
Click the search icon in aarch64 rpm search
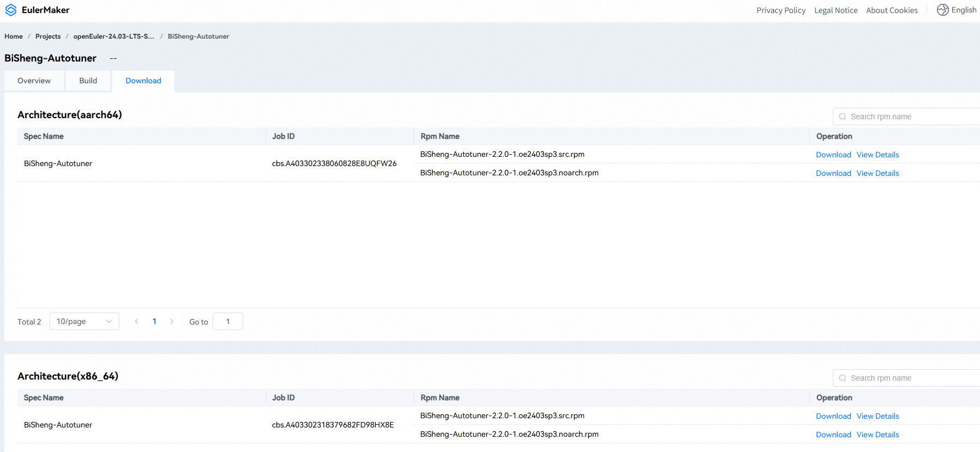pos(843,117)
